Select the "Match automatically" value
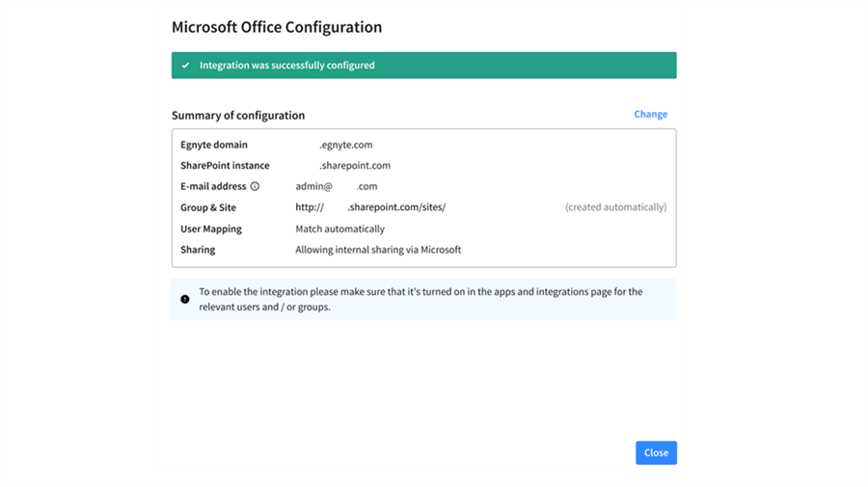The image size is (868, 487). [339, 229]
